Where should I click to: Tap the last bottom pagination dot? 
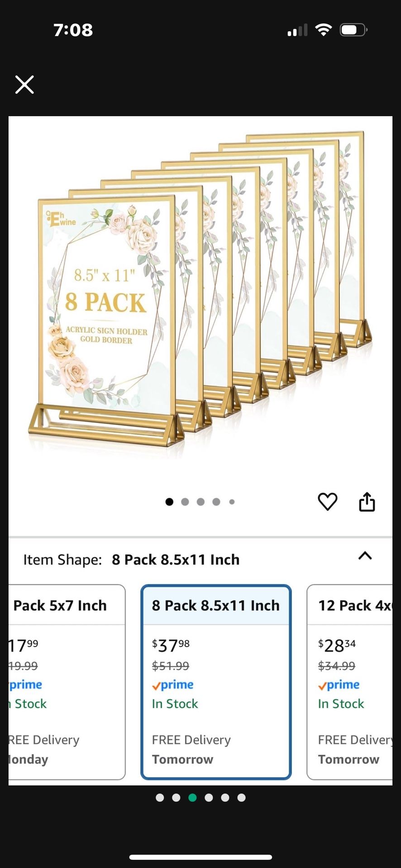pyautogui.click(x=241, y=797)
